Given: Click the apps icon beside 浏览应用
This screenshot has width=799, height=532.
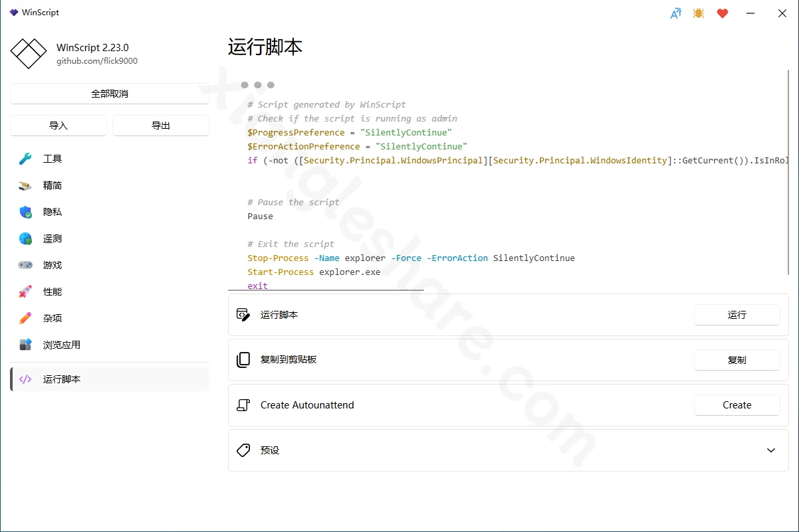Looking at the screenshot, I should click(25, 345).
